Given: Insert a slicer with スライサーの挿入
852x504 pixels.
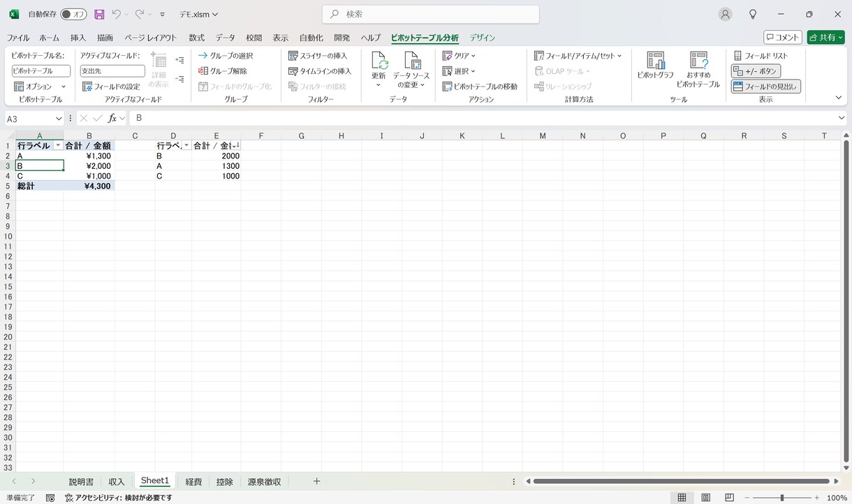Looking at the screenshot, I should point(318,56).
